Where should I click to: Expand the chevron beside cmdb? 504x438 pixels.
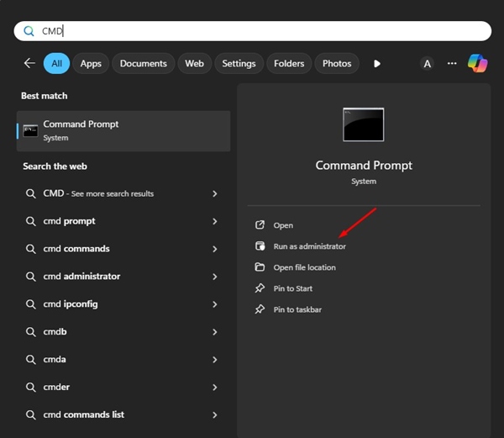point(215,332)
